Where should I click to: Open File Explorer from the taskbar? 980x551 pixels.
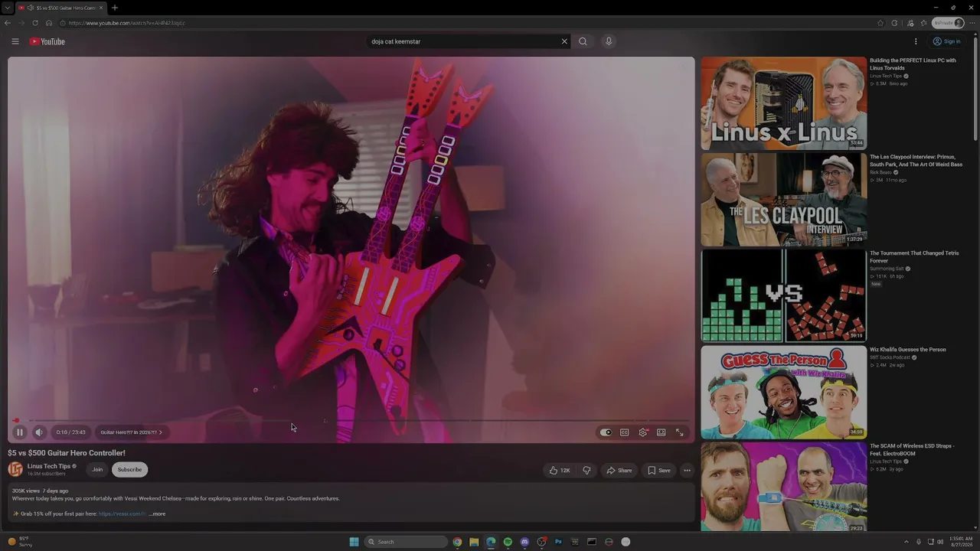(474, 542)
